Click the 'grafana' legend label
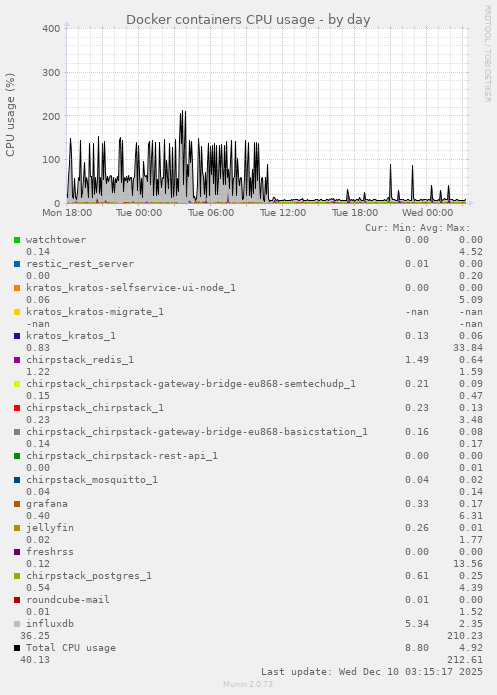 (x=47, y=504)
